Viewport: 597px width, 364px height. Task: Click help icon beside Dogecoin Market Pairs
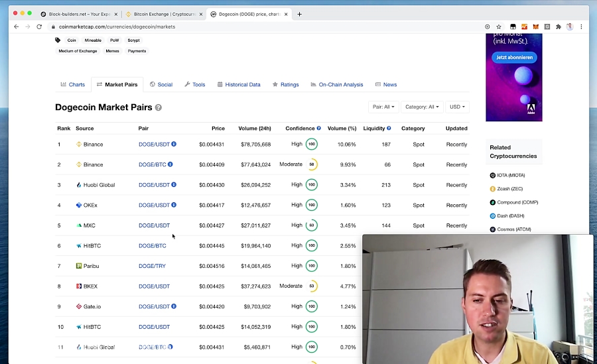click(159, 108)
